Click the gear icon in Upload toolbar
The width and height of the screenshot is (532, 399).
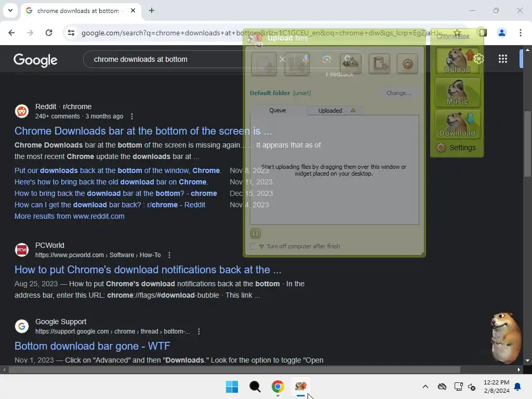point(407,63)
